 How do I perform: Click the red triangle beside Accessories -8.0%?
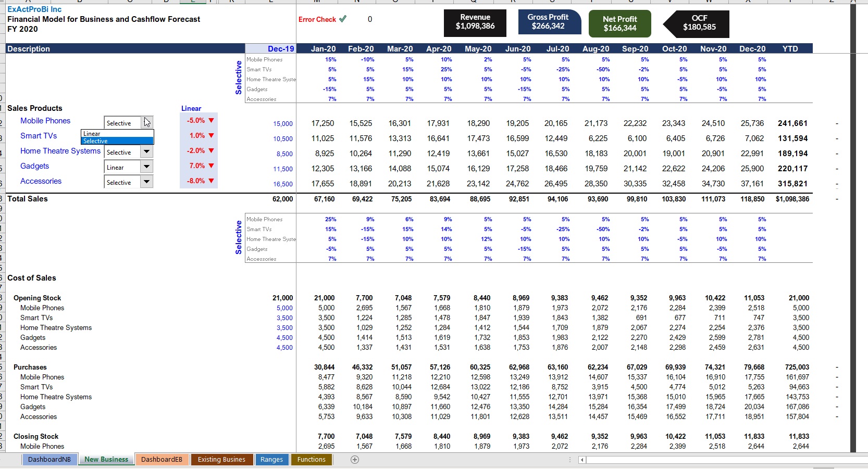210,181
